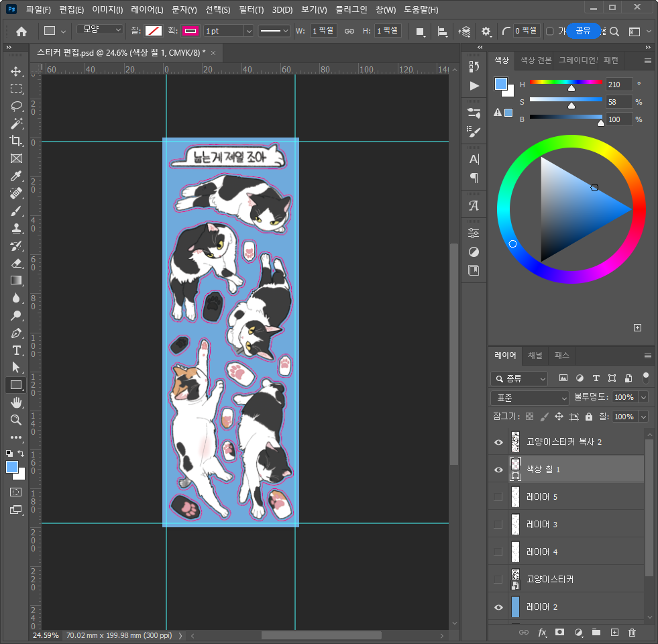Select the Move tool
Screen dimensions: 658x644
[x=16, y=71]
